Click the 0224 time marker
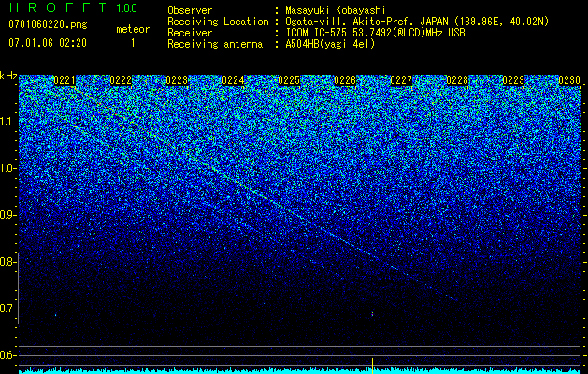 tap(233, 80)
